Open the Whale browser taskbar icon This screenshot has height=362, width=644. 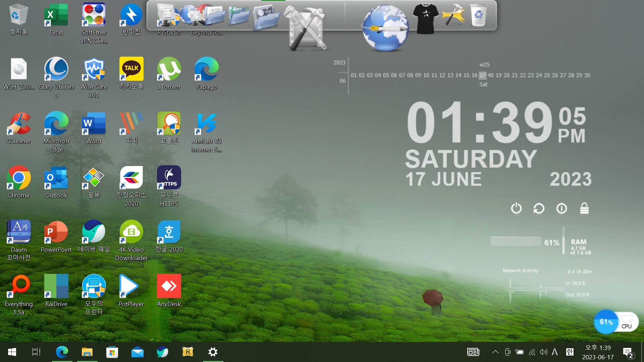pos(162,352)
